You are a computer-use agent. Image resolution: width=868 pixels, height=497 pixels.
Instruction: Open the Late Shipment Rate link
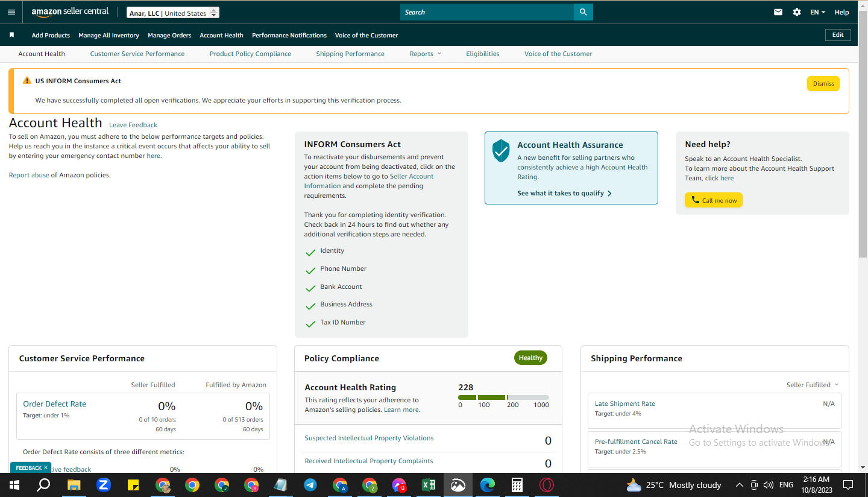(x=624, y=404)
